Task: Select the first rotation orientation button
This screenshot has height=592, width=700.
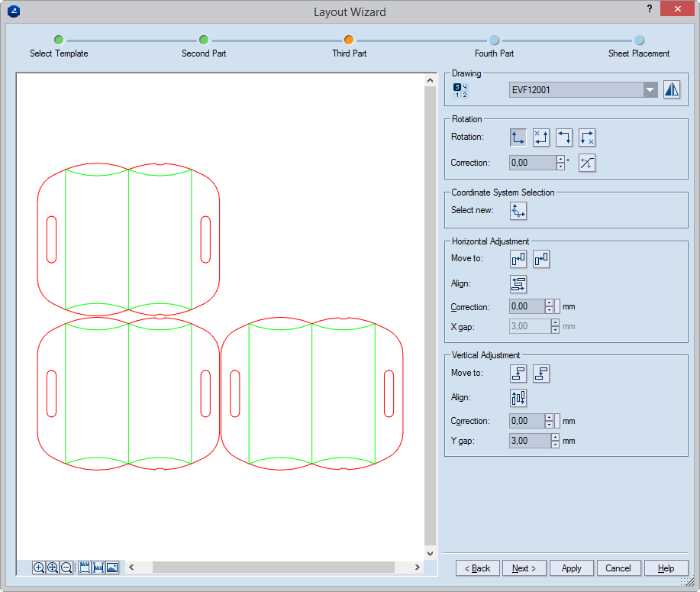Action: pos(518,137)
